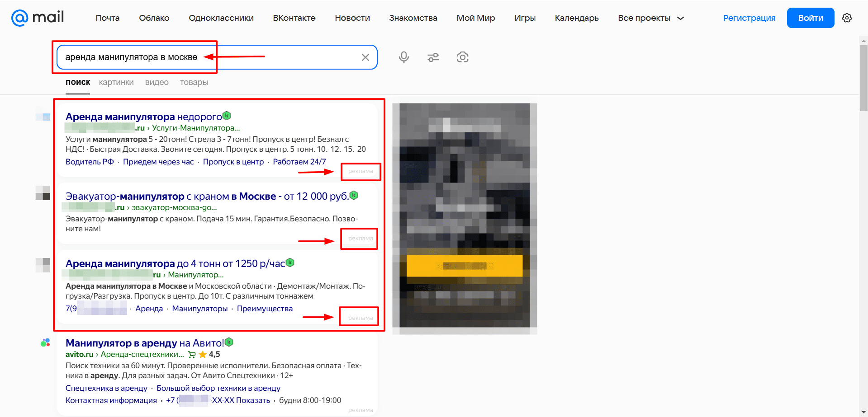Open Календарь section

click(x=577, y=18)
